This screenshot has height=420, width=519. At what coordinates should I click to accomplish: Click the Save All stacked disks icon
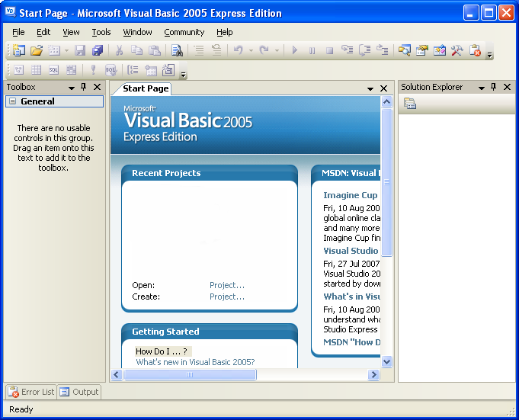[x=98, y=50]
